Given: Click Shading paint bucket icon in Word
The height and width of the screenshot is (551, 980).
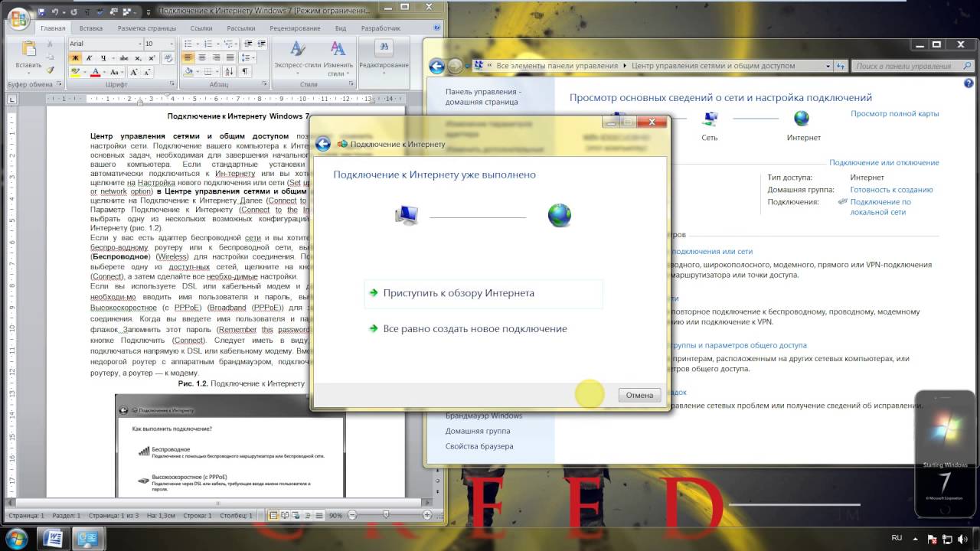Looking at the screenshot, I should click(188, 72).
